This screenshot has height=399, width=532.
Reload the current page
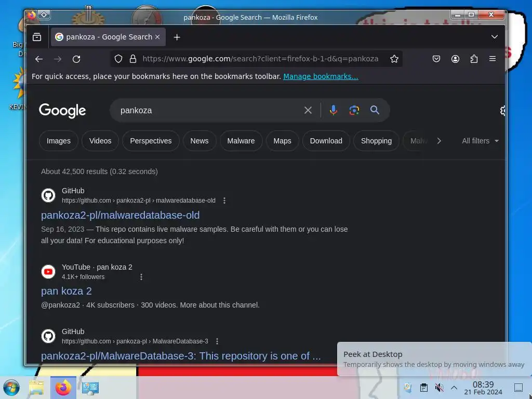(76, 59)
